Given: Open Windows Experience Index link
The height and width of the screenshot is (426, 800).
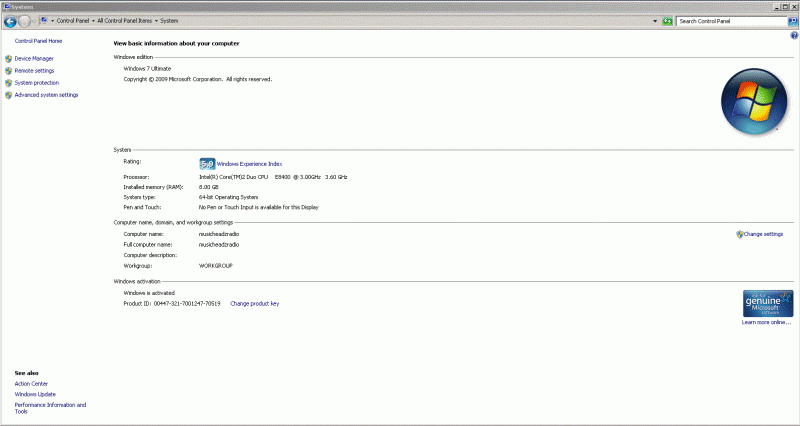Looking at the screenshot, I should click(x=249, y=164).
